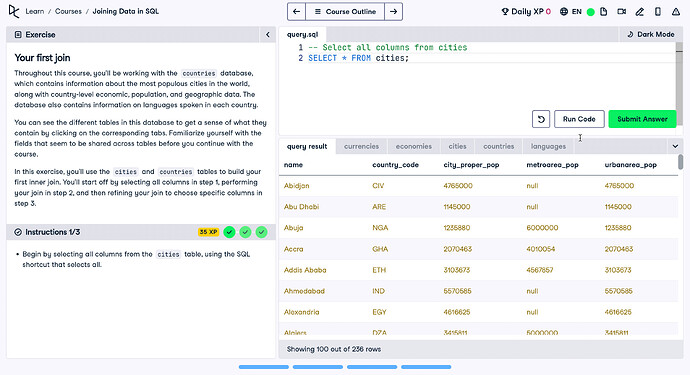Viewport: 690px width, 375px height.
Task: Click the DataCamp logo icon
Action: point(14,11)
